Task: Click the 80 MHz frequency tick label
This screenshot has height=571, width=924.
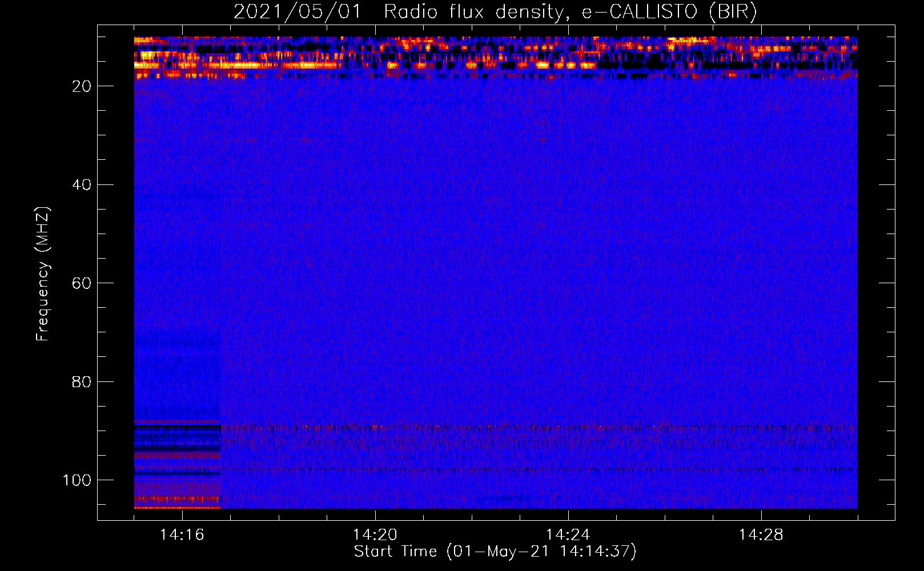Action: pyautogui.click(x=82, y=382)
